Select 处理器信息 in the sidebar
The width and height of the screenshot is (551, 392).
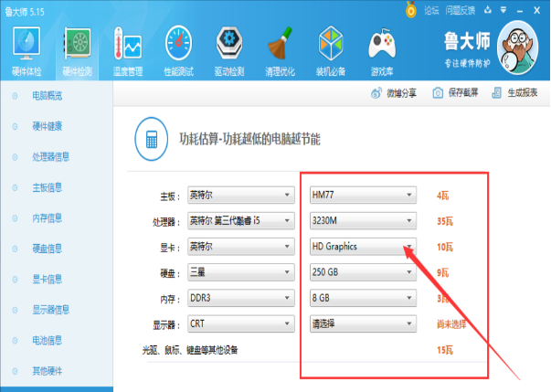point(50,156)
